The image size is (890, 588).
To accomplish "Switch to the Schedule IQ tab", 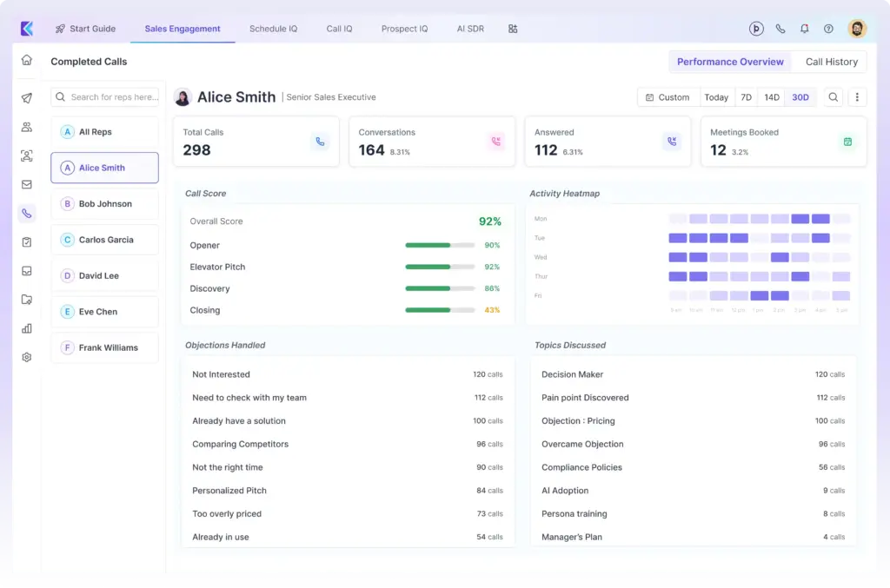I will coord(273,28).
